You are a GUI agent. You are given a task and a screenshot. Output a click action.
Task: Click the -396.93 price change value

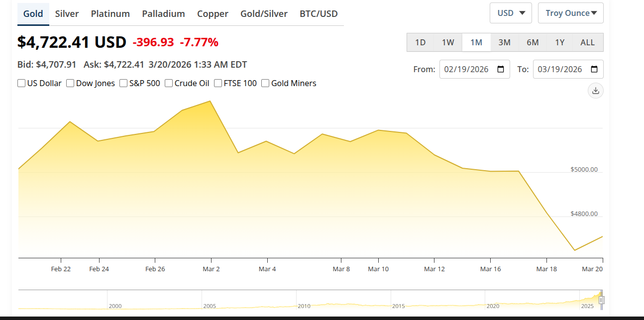point(153,42)
